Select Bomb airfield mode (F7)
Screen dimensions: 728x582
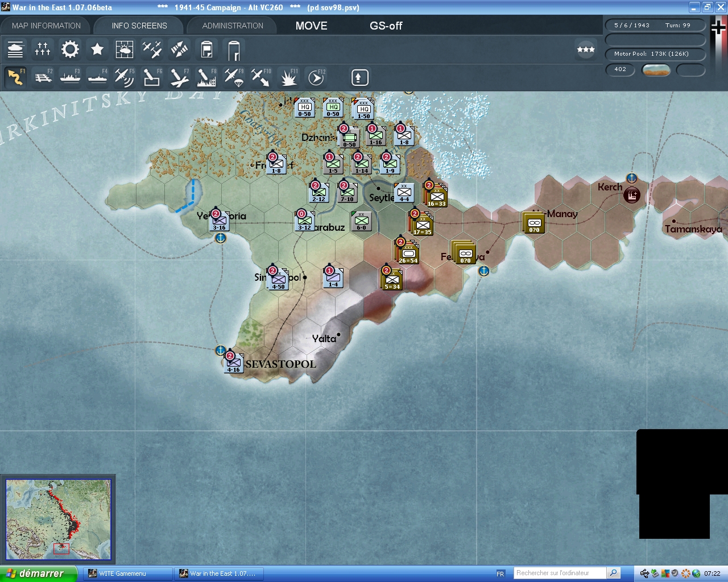pyautogui.click(x=179, y=77)
